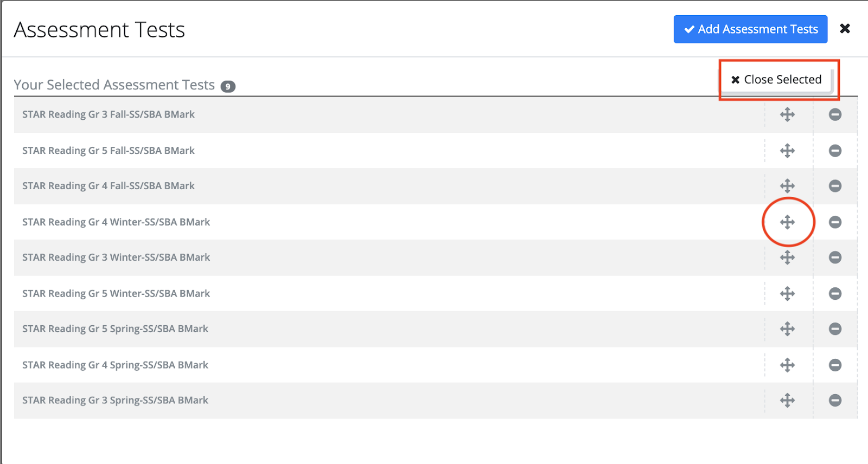Select the STAR Reading Gr 5 Winter-SS/SBA BMark row
Screen dimensions: 868x464
tap(116, 294)
